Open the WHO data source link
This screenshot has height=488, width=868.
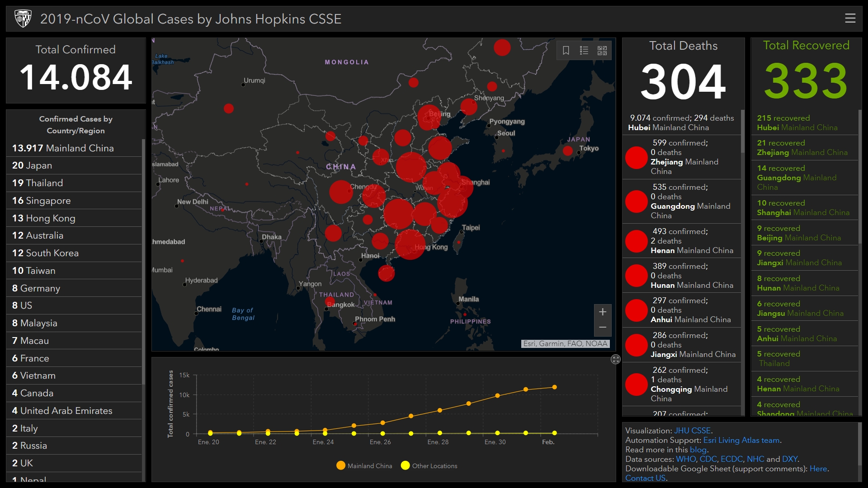click(x=686, y=459)
